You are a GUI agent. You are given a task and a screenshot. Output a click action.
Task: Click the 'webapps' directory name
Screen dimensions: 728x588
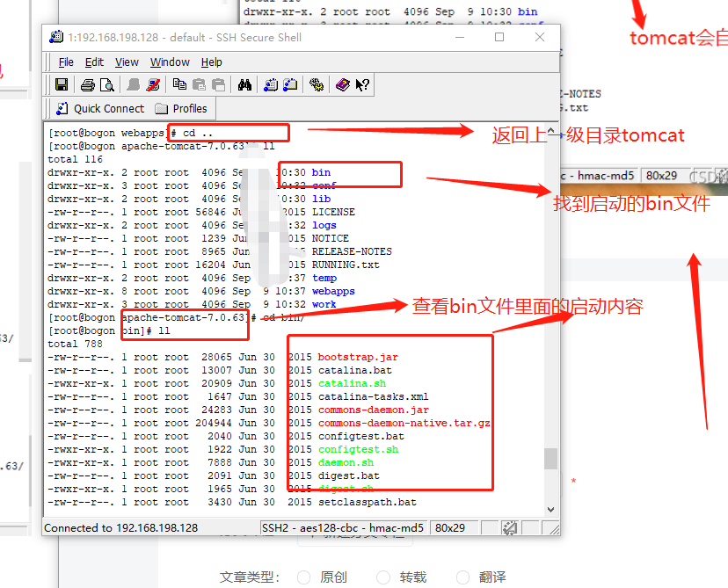(x=333, y=292)
